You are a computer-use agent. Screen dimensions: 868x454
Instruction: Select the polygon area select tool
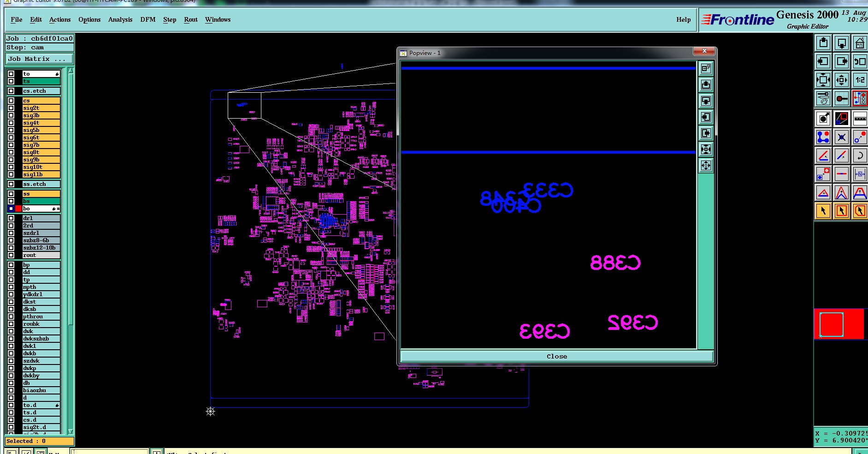click(x=860, y=211)
